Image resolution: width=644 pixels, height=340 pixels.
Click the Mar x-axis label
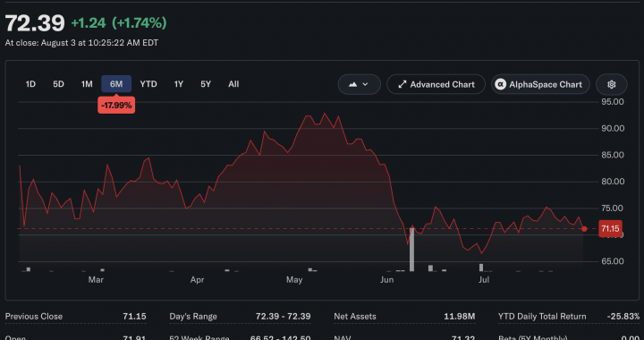[x=96, y=280]
